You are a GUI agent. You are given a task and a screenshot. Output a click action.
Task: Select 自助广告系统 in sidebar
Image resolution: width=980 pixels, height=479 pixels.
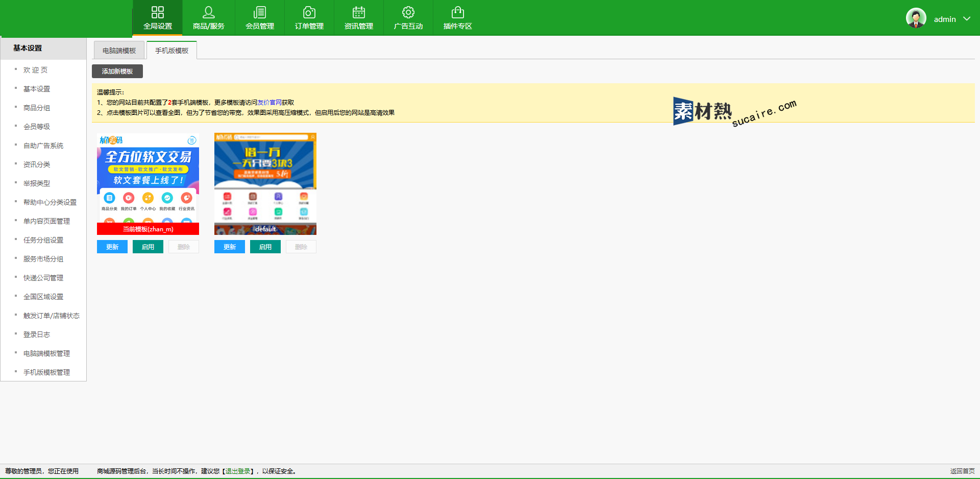tap(43, 146)
